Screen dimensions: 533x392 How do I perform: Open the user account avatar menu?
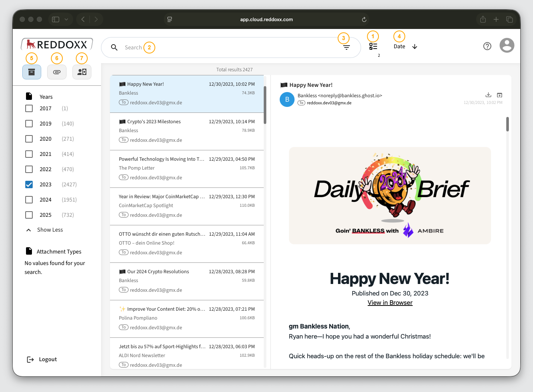507,46
